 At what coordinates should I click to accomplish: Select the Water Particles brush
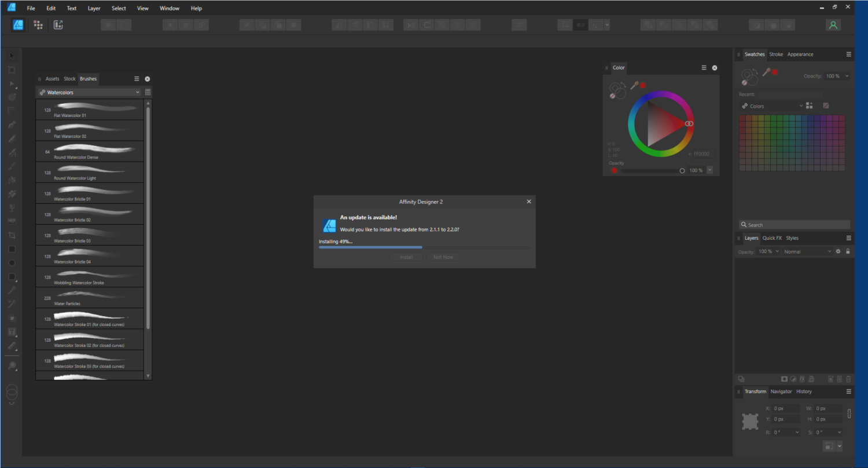coord(90,298)
